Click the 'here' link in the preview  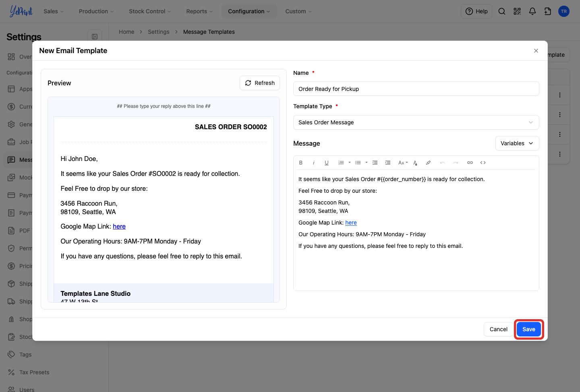[x=119, y=227]
